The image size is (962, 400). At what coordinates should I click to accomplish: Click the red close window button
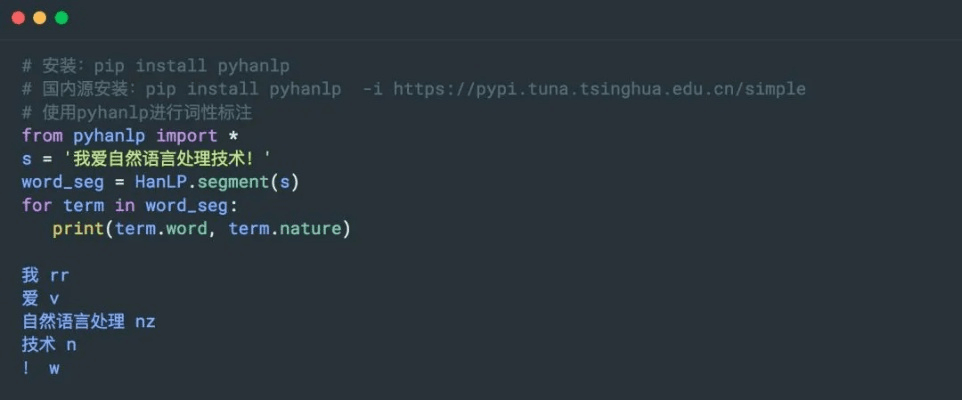point(18,18)
